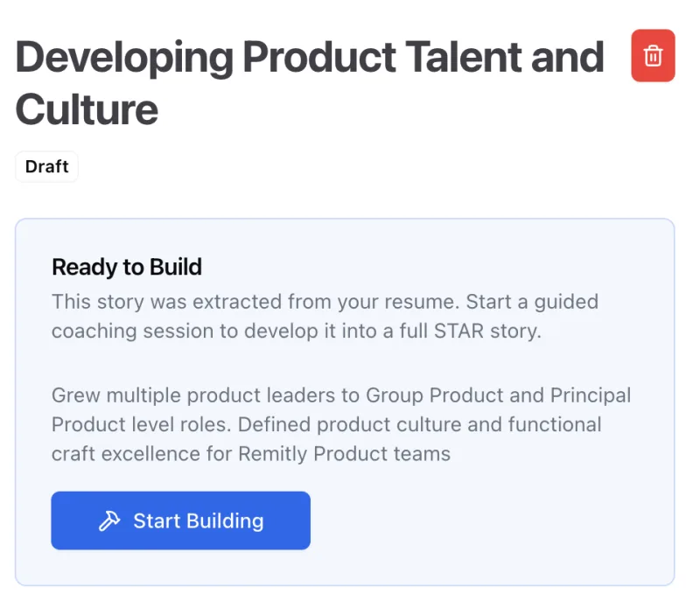Click the "Start Building" text label
Image resolution: width=700 pixels, height=601 pixels.
coord(198,521)
